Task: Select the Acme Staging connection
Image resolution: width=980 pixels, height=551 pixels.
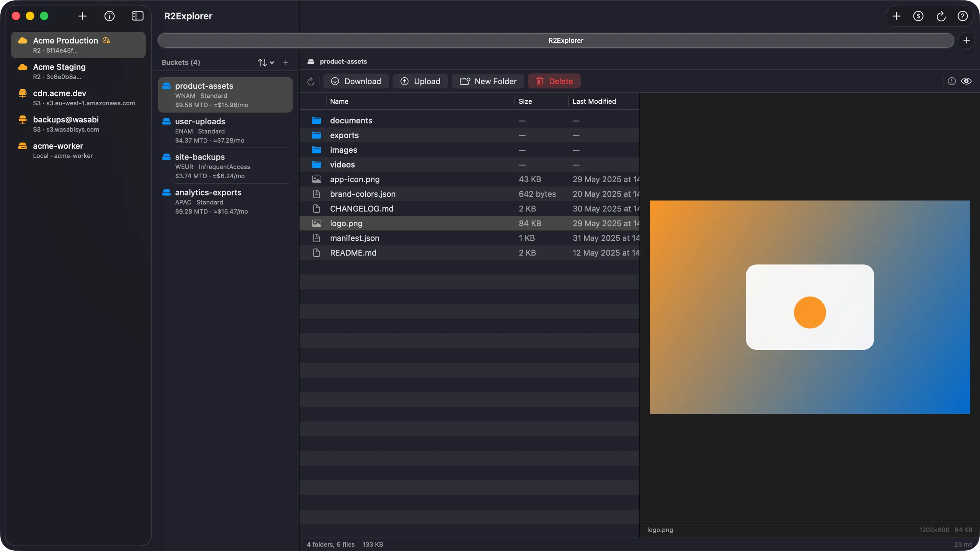Action: pyautogui.click(x=78, y=71)
